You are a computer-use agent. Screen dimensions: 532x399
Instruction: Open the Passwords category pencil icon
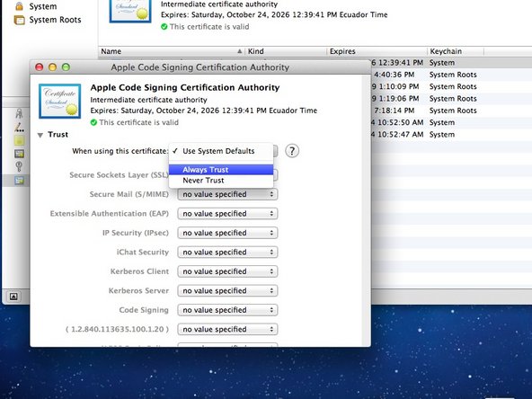pyautogui.click(x=20, y=128)
